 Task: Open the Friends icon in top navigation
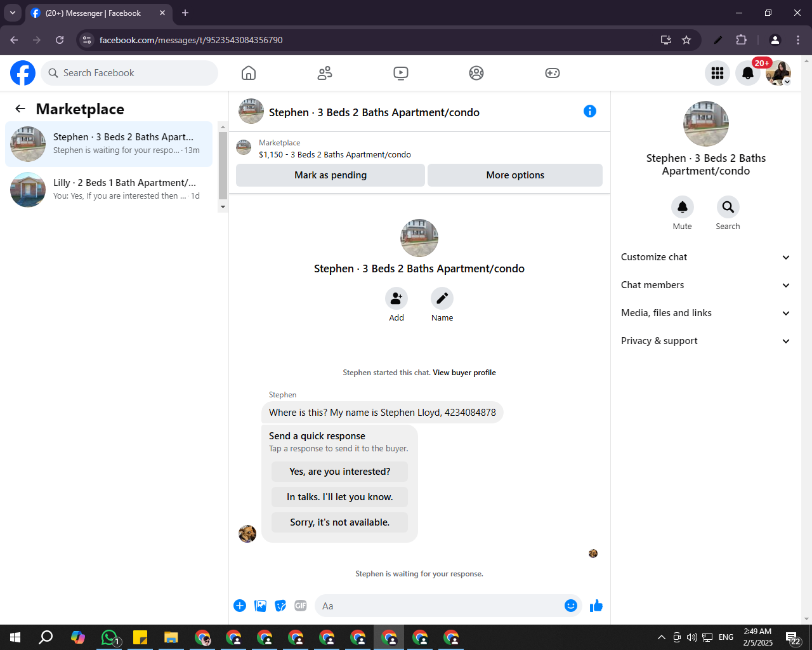click(325, 73)
